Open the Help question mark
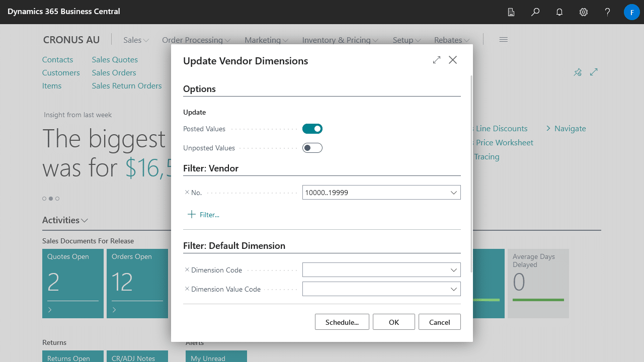 607,12
